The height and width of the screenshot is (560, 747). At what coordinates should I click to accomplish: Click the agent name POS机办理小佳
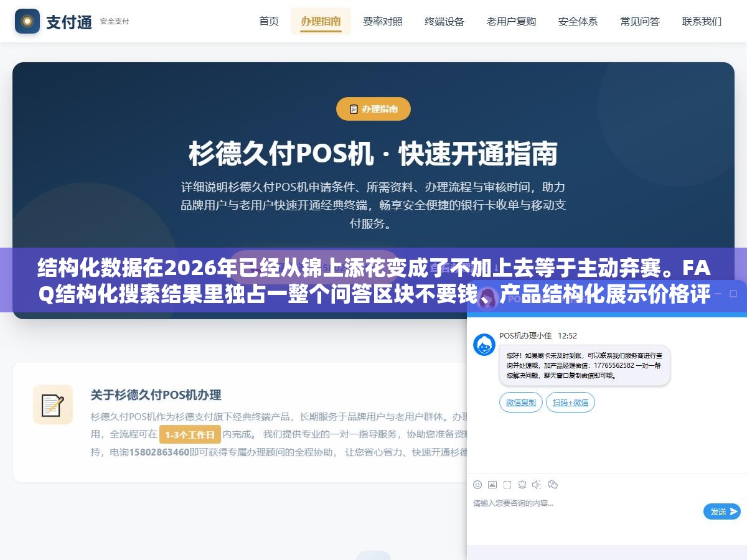click(x=525, y=335)
